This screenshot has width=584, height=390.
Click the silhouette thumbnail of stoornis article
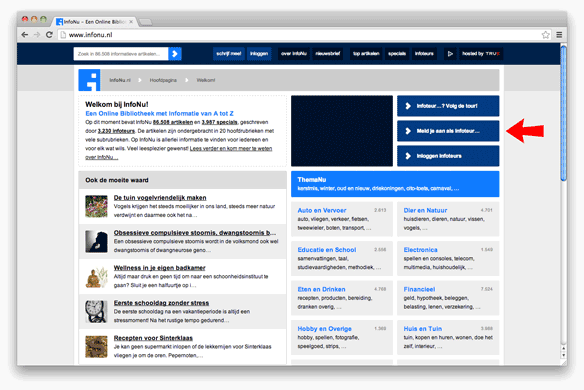pyautogui.click(x=96, y=241)
